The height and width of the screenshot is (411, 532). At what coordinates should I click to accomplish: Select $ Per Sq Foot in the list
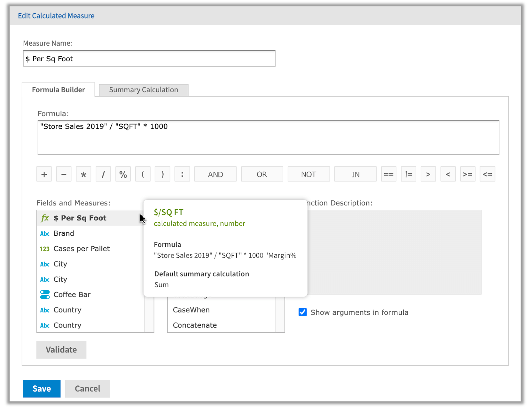(x=90, y=218)
